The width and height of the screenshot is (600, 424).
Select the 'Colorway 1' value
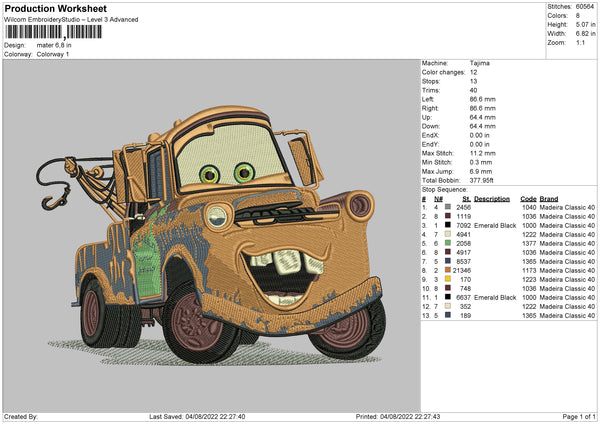point(53,54)
